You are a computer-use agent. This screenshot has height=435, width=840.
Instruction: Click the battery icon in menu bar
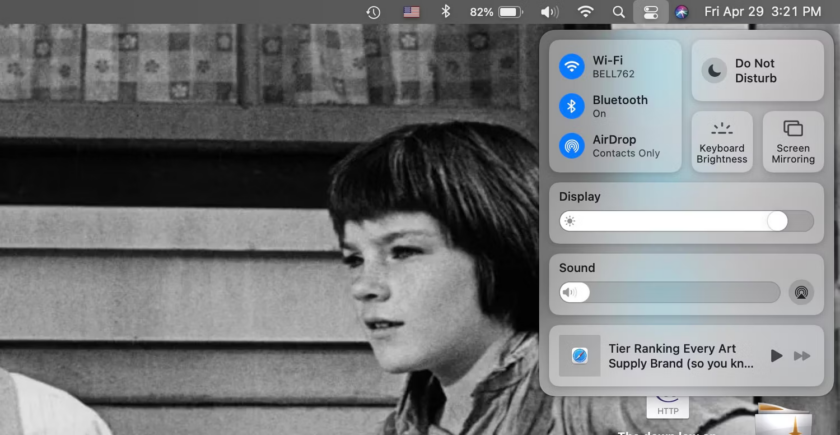[x=510, y=12]
